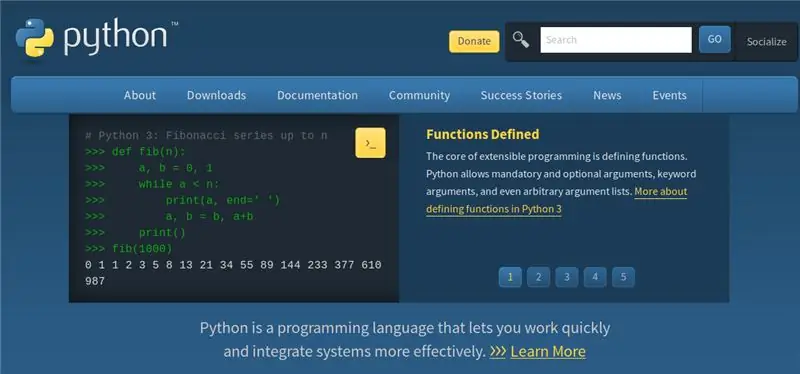Jump to slide 4 in the pager
The image size is (800, 374).
click(x=595, y=277)
